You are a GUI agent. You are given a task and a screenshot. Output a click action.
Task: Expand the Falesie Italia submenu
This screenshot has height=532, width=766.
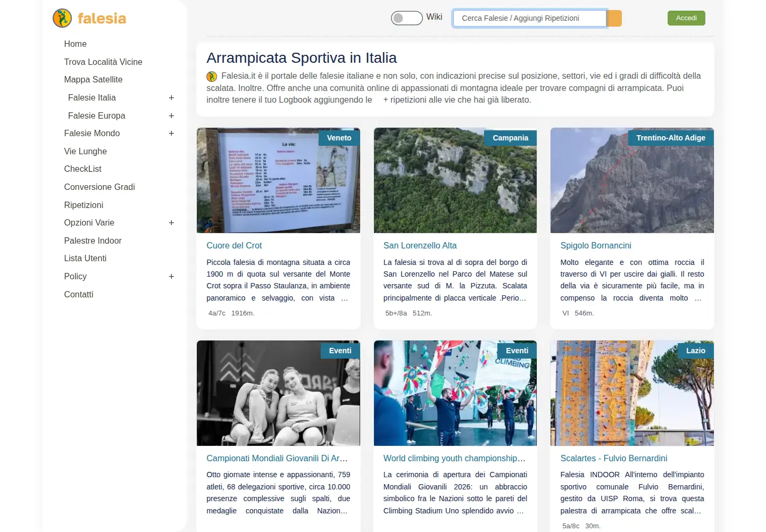(171, 98)
